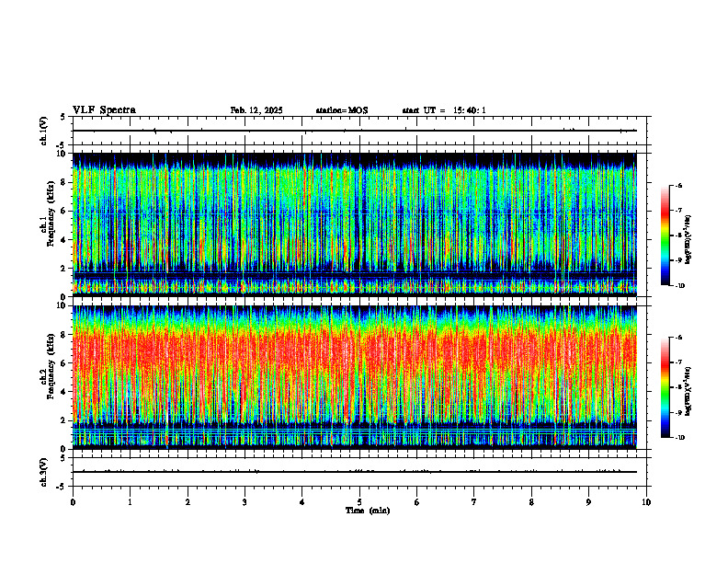The width and height of the screenshot is (728, 563).
Task: Click the ch.2 spectrogram color scale bar
Action: (665, 387)
